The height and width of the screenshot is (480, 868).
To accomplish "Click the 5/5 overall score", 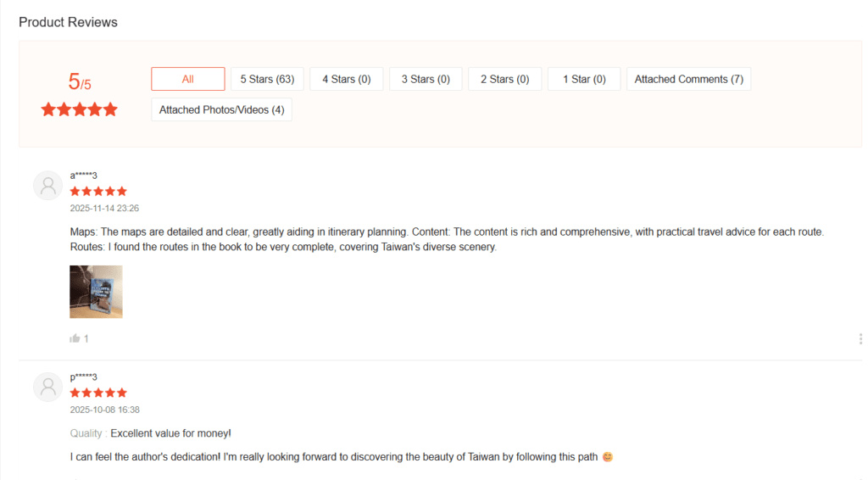I will coord(79,82).
